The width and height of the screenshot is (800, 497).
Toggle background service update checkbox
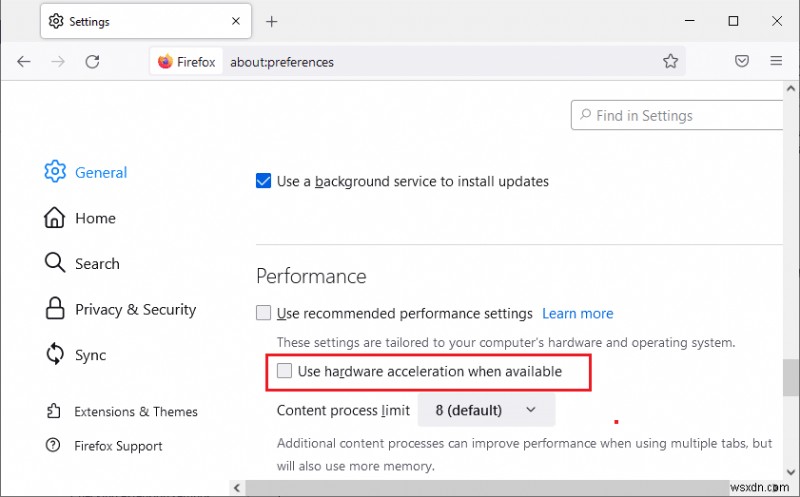264,181
